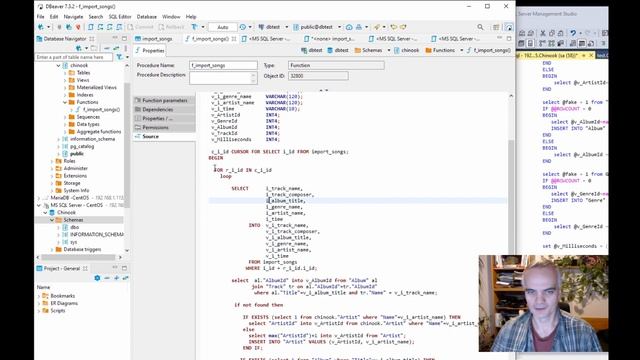Click the chinook breadcrumb item
The width and height of the screenshot is (640, 360).
(x=407, y=50)
